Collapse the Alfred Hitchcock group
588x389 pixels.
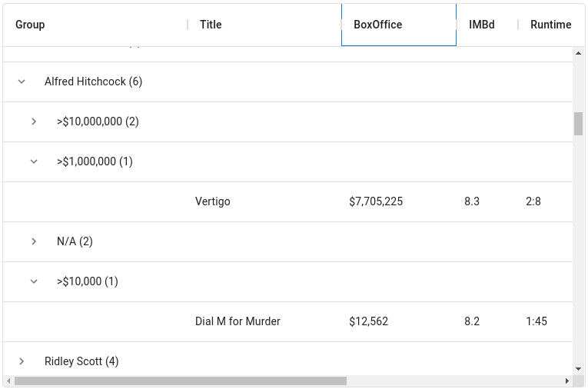[x=22, y=81]
